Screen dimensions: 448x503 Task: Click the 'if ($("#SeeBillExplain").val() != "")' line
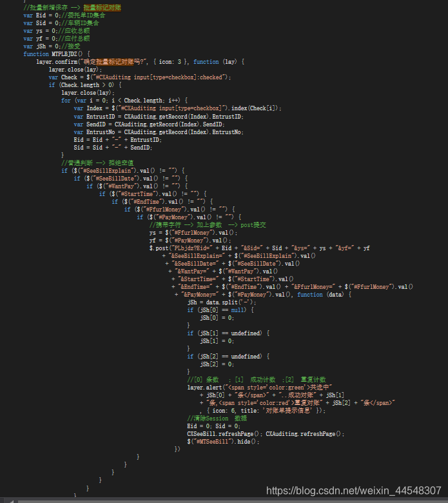(x=123, y=170)
